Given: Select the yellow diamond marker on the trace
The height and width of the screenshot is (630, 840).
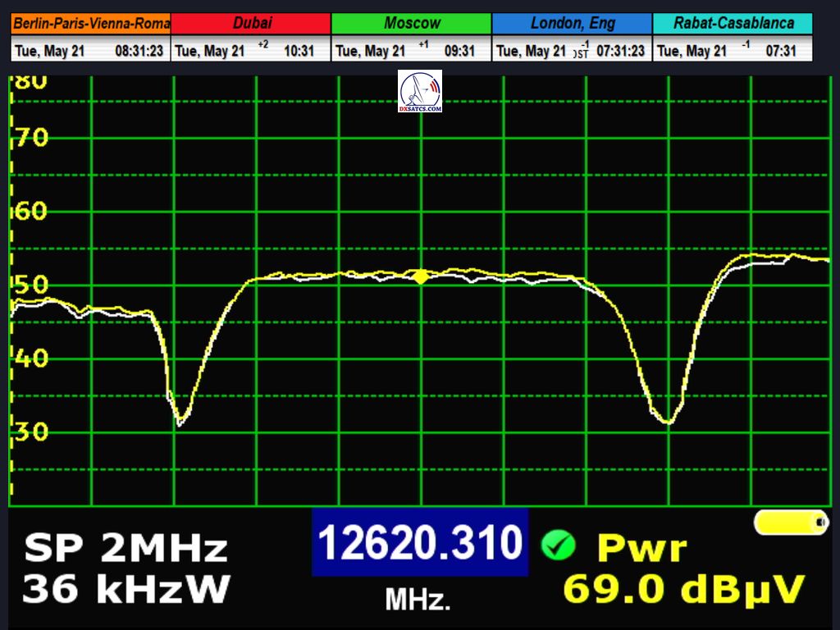Looking at the screenshot, I should pyautogui.click(x=420, y=276).
